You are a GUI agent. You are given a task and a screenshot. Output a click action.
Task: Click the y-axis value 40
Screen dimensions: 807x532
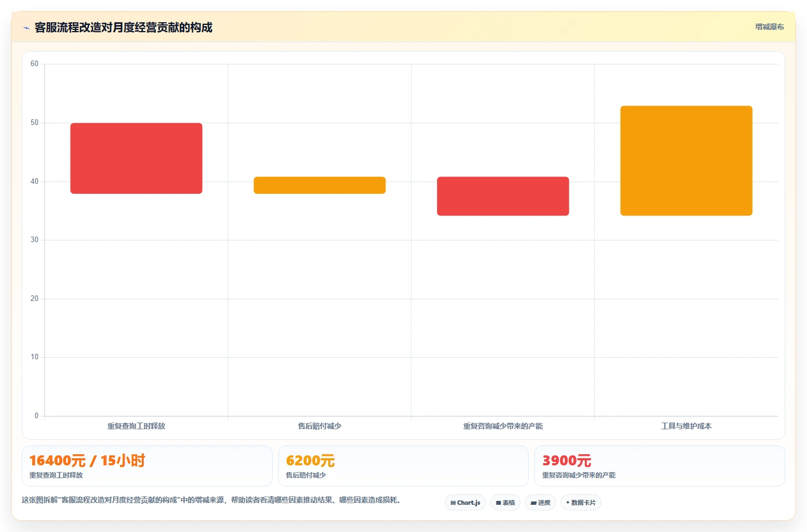coord(34,182)
